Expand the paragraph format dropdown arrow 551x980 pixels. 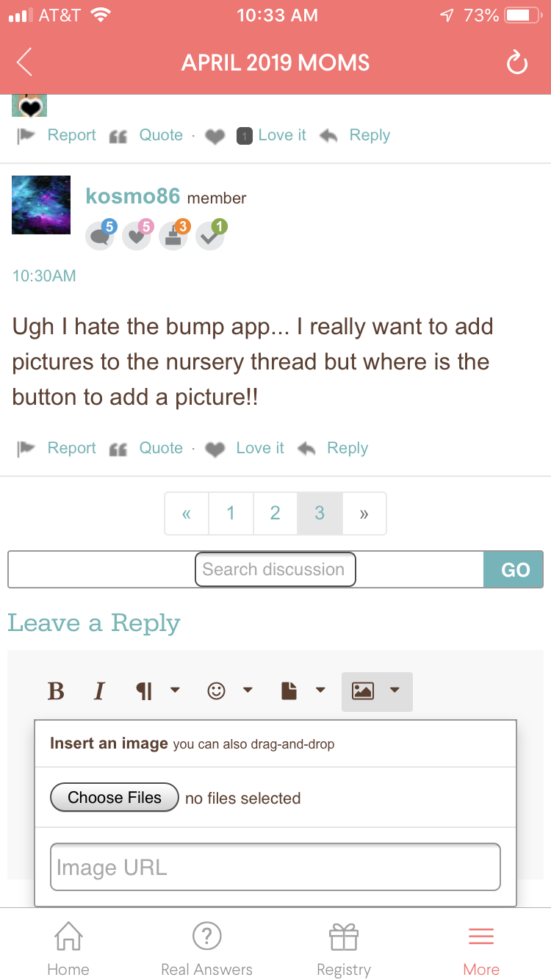coord(175,690)
